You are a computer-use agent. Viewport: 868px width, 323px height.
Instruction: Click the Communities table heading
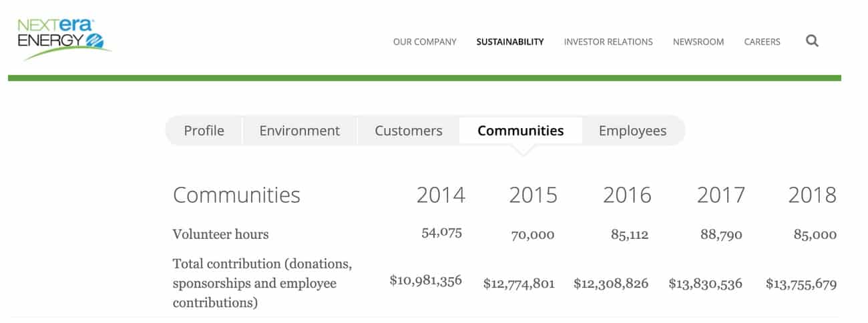pos(236,195)
